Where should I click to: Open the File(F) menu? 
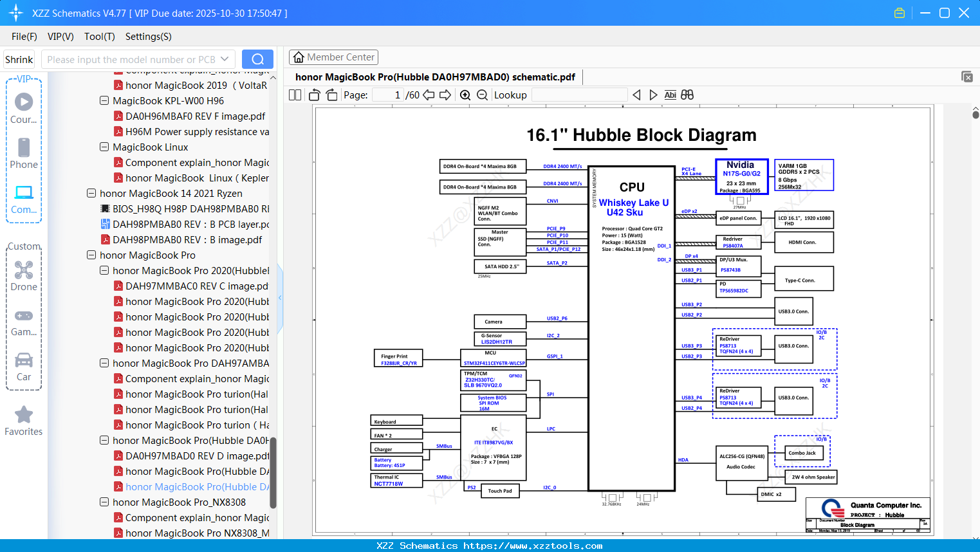(x=24, y=37)
